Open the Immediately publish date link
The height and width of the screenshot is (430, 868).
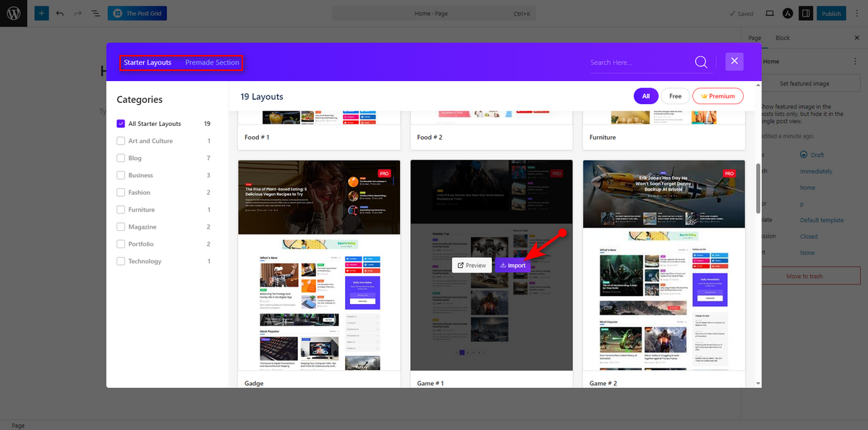tap(816, 172)
